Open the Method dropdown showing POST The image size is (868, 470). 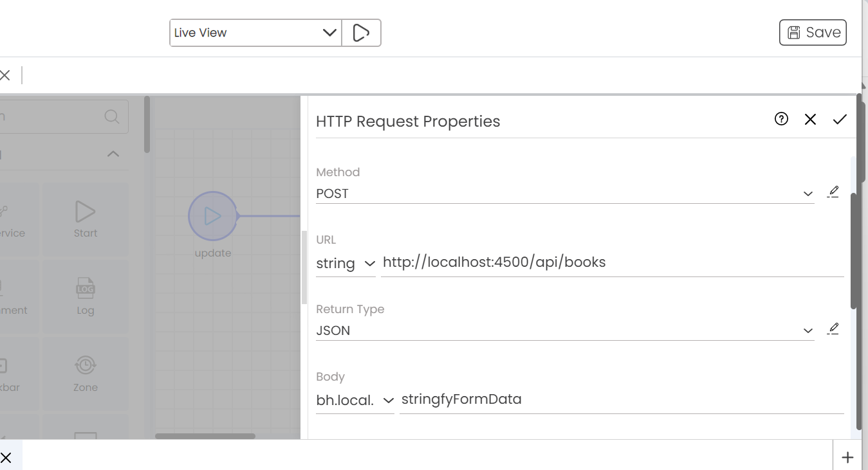pyautogui.click(x=565, y=194)
